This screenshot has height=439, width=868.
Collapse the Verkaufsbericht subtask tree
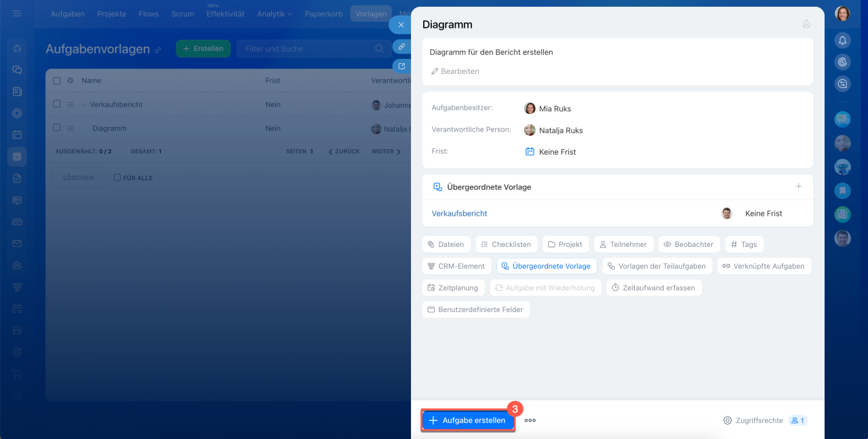click(x=84, y=104)
